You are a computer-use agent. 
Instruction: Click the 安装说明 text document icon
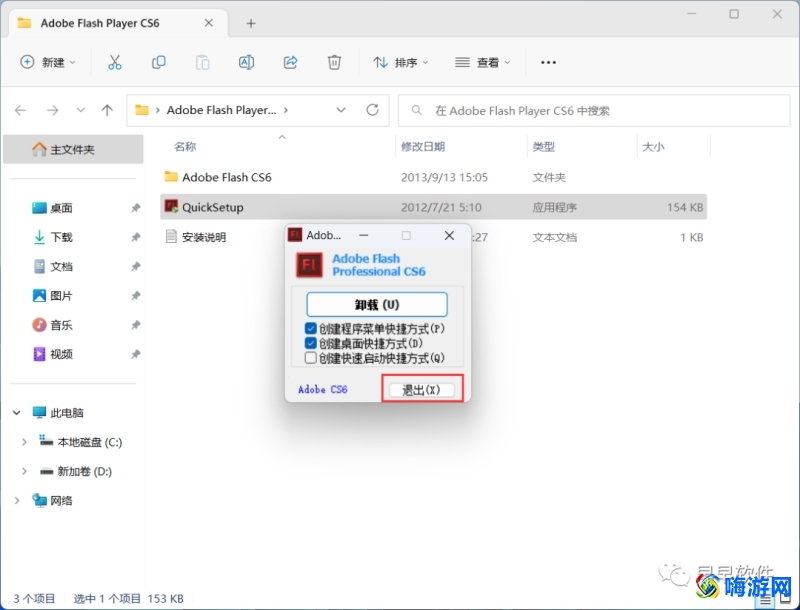click(x=171, y=236)
